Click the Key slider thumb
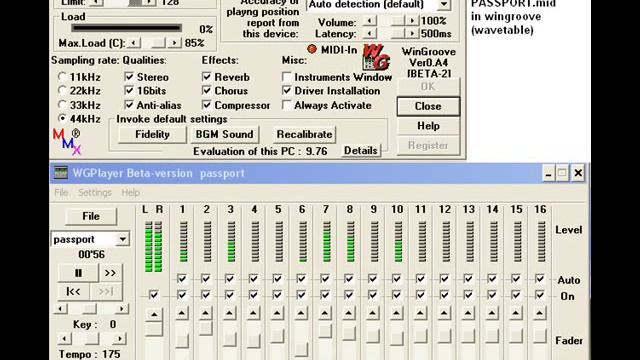This screenshot has height=360, width=640. click(92, 338)
